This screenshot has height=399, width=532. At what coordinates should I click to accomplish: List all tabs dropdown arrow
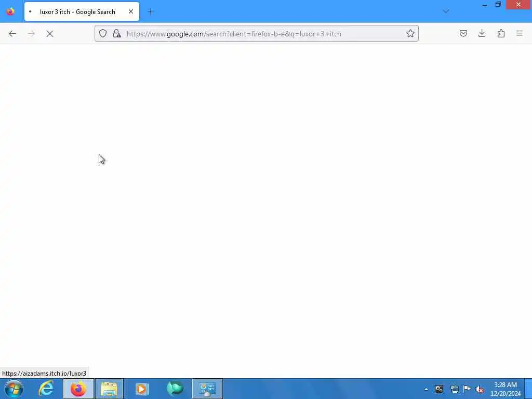click(x=445, y=11)
